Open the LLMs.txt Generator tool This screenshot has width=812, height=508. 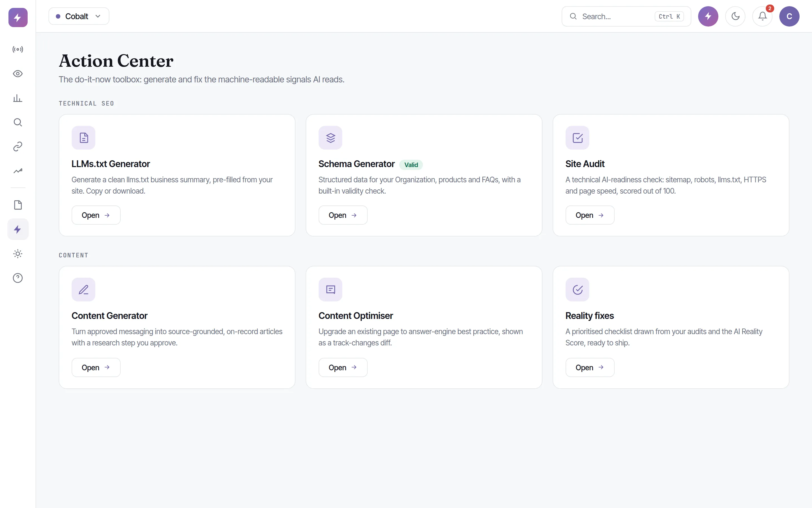coord(96,215)
